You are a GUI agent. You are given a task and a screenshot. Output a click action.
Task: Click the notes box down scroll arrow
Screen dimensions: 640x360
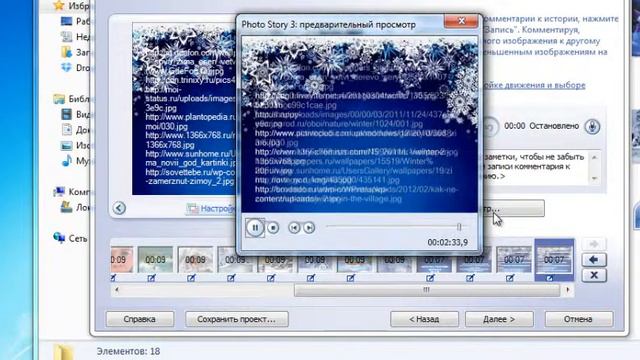pos(594,178)
